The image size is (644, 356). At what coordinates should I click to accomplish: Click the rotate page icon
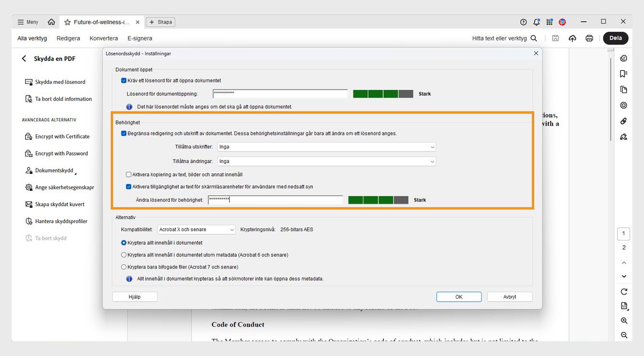[x=624, y=291]
